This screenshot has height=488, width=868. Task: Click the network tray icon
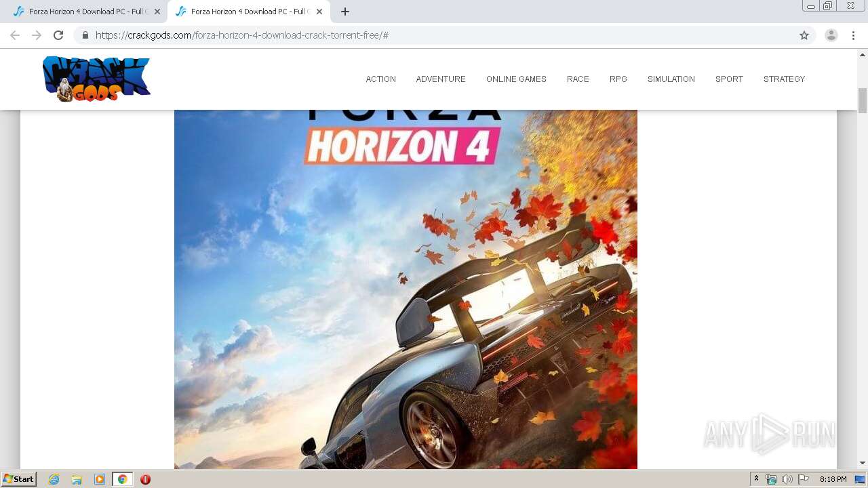(771, 479)
